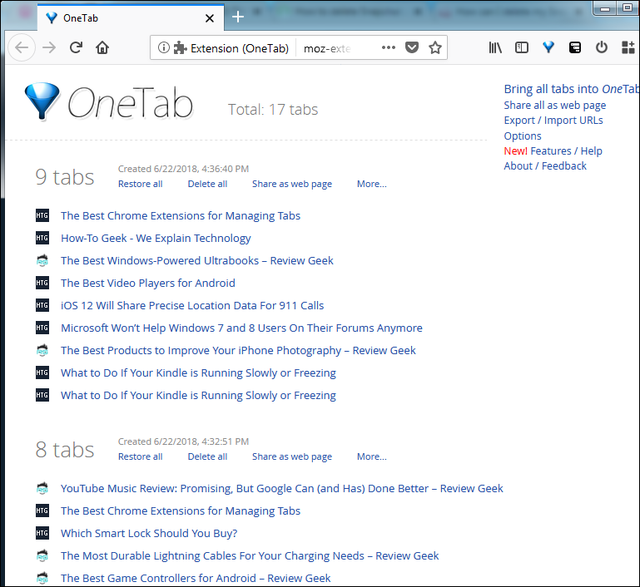This screenshot has width=640, height=587.
Task: Click the Total: 17 tabs text
Action: (273, 109)
